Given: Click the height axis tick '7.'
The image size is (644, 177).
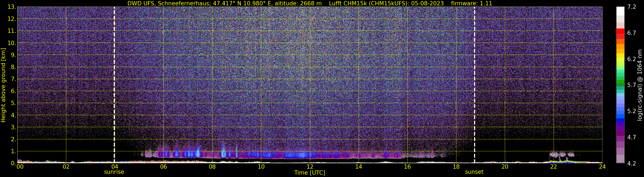Looking at the screenshot, I should pyautogui.click(x=13, y=79).
